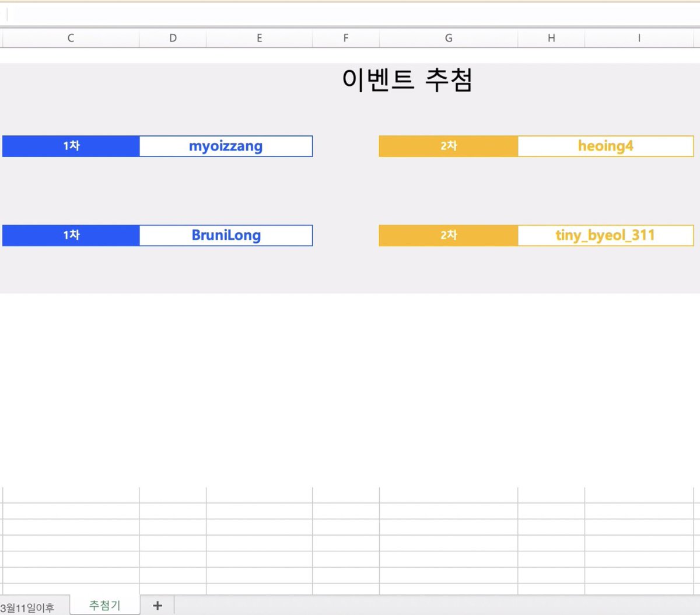
Task: Select column D header
Action: [173, 38]
